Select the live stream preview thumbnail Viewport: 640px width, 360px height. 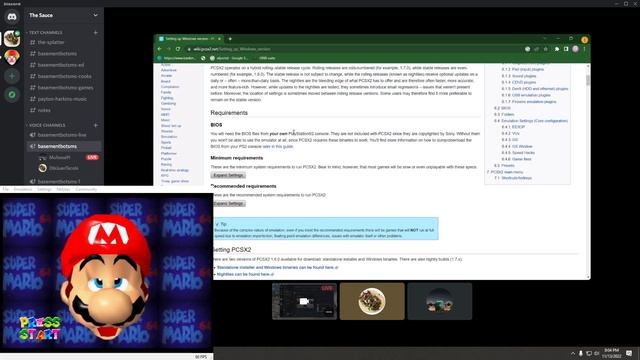(x=304, y=301)
